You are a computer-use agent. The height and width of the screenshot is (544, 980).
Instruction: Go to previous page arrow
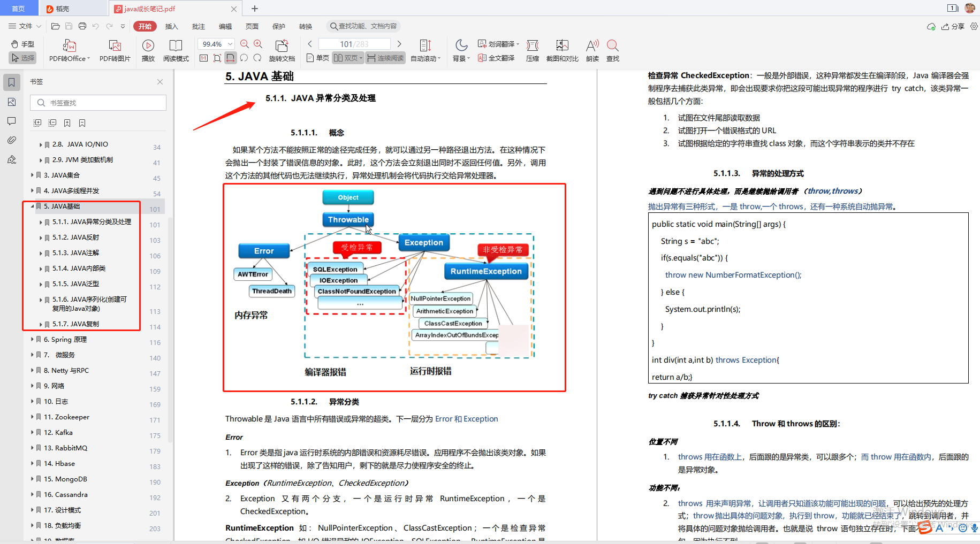310,44
